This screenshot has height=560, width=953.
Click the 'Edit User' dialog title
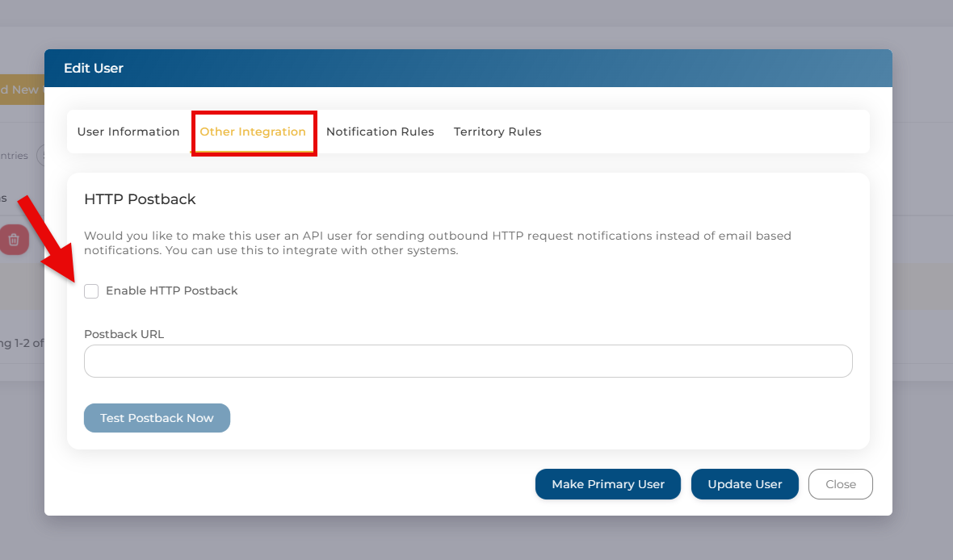coord(94,69)
